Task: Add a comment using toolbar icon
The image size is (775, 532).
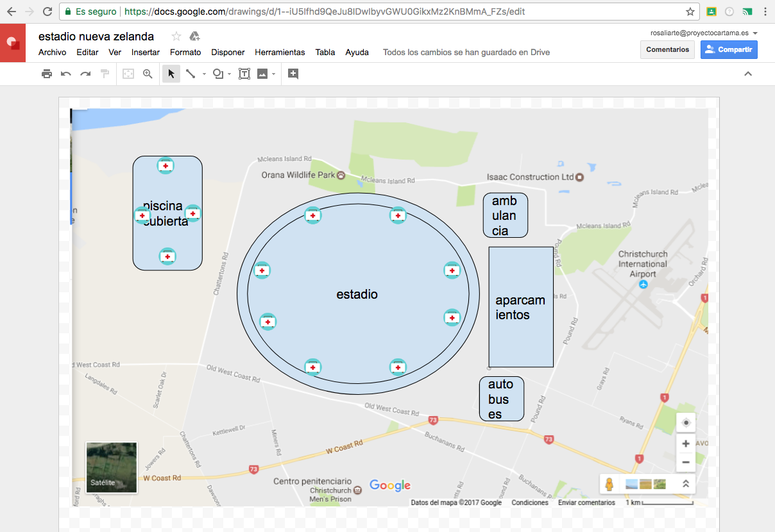Action: point(293,74)
